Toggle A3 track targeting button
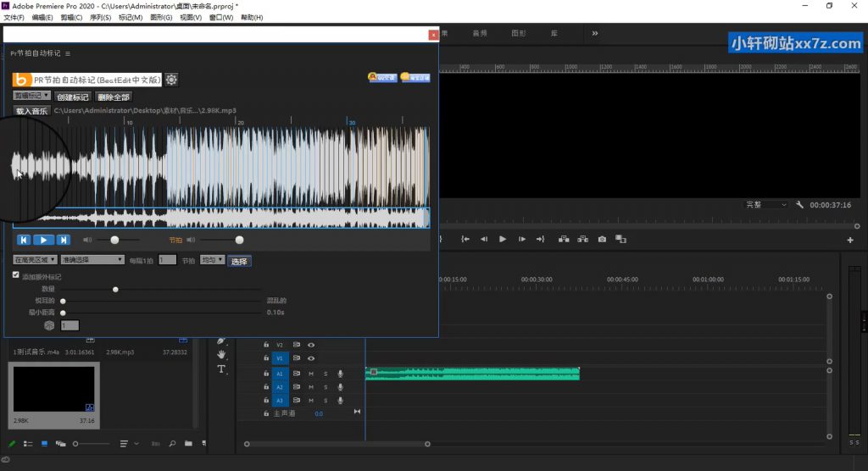Screen dimensions: 868x471 280,400
